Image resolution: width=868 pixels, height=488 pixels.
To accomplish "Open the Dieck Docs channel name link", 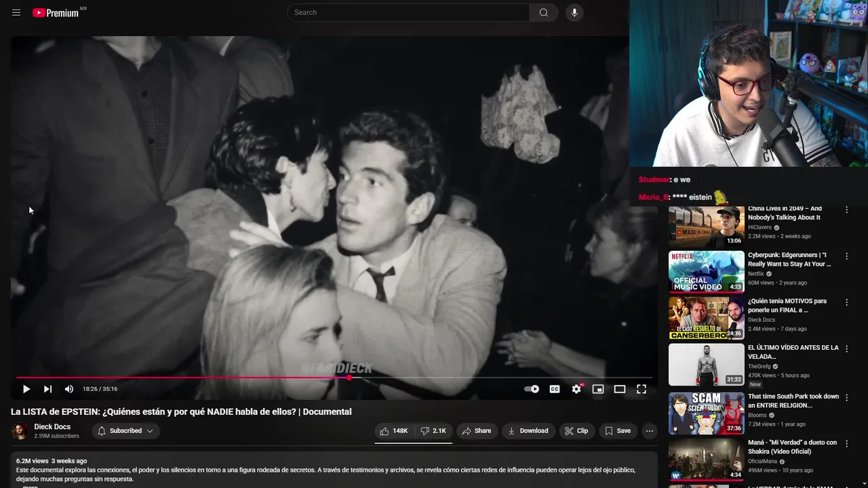I will [52, 427].
